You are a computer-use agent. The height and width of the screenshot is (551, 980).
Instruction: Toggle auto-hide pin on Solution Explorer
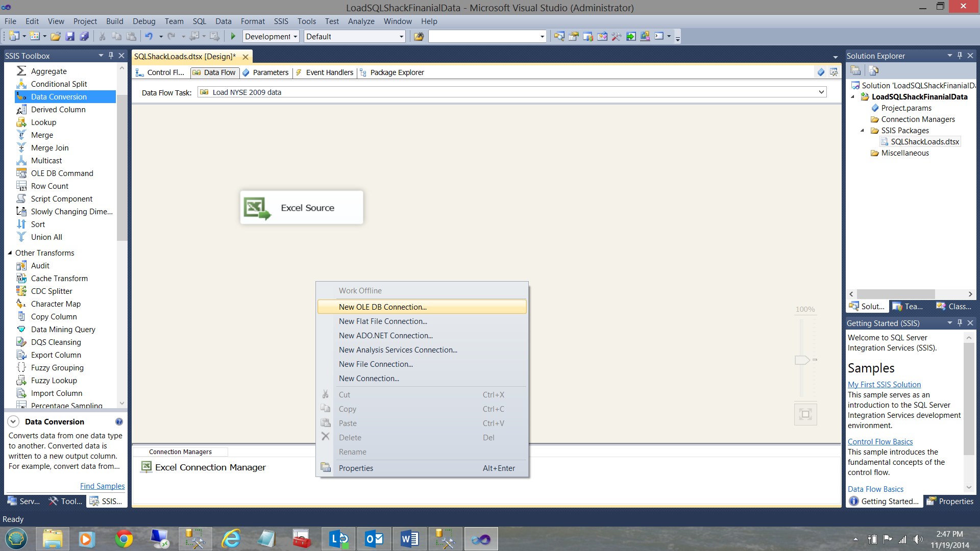point(960,56)
